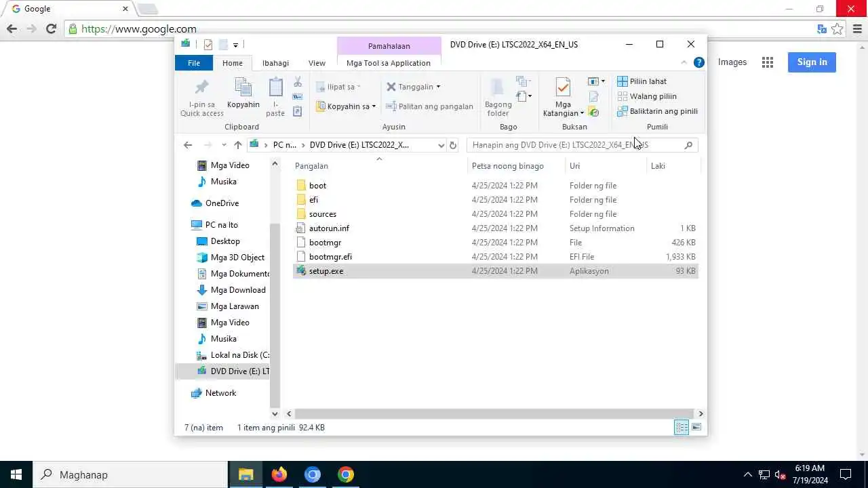Open the Images link on Google

tap(732, 62)
